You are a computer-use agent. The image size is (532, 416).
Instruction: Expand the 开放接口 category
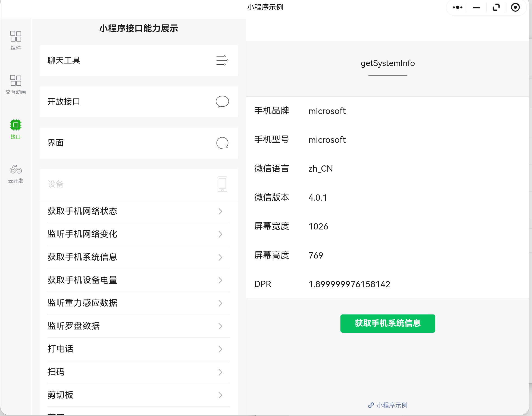coord(64,102)
